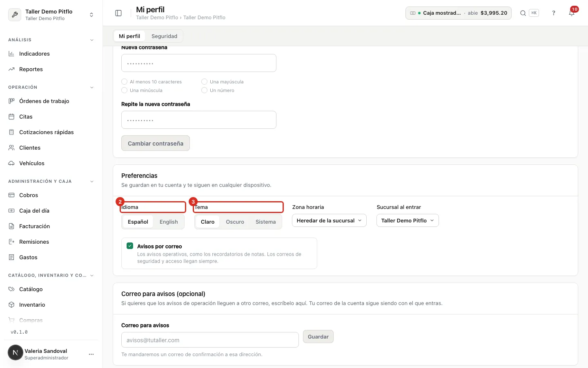The image size is (588, 368).
Task: Choose the Sistema theme
Action: click(x=266, y=222)
